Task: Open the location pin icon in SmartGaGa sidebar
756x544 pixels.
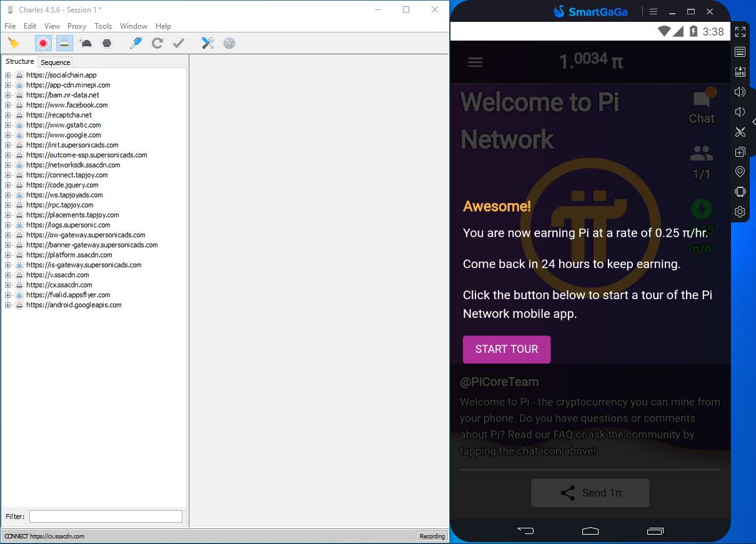Action: (740, 172)
